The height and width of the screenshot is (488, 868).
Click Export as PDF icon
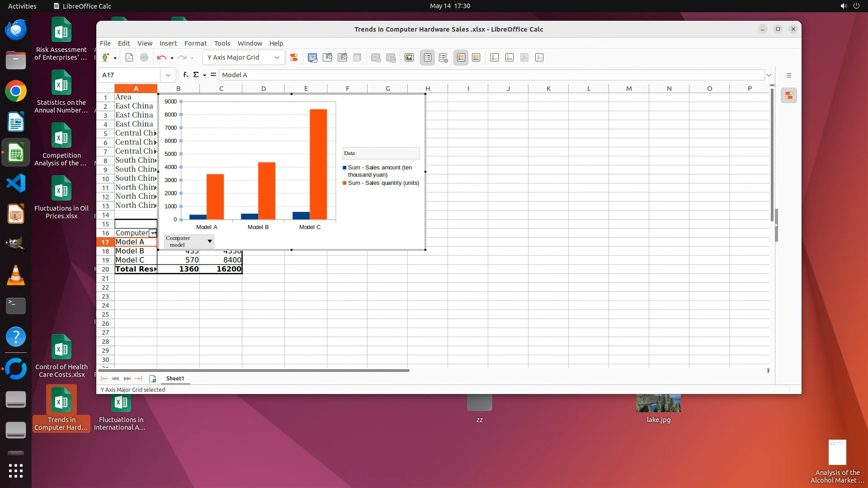[x=129, y=57]
